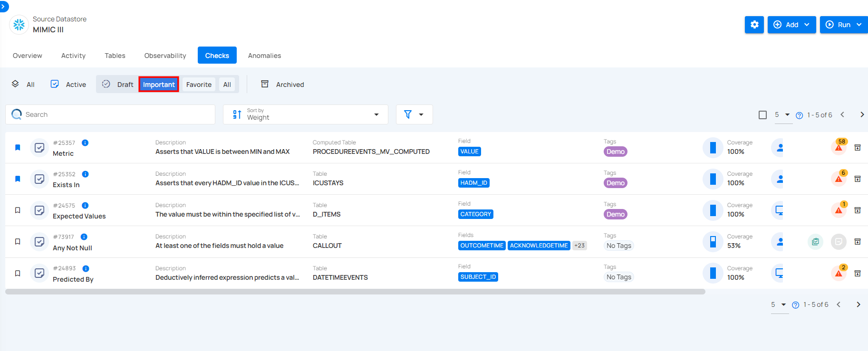Click the info icon beside #25352
The image size is (868, 351).
point(85,174)
